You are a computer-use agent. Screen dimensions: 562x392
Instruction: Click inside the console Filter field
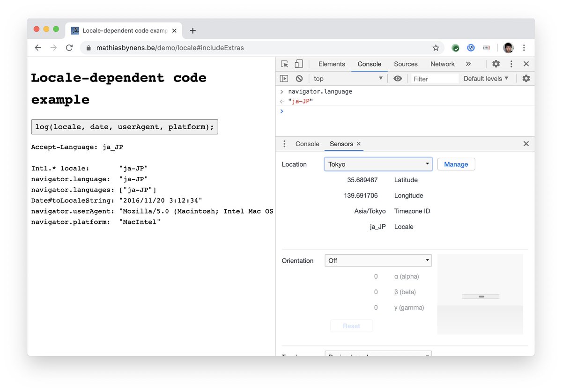[x=434, y=78]
